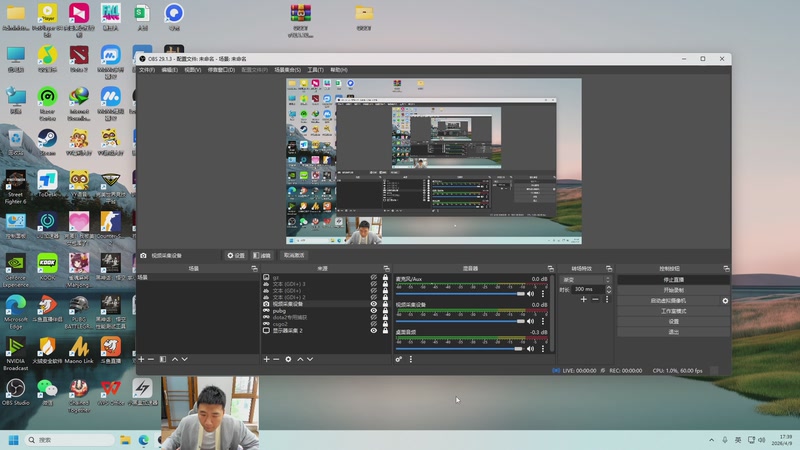Open the 视图(V) menu
The width and height of the screenshot is (800, 450).
pyautogui.click(x=192, y=70)
